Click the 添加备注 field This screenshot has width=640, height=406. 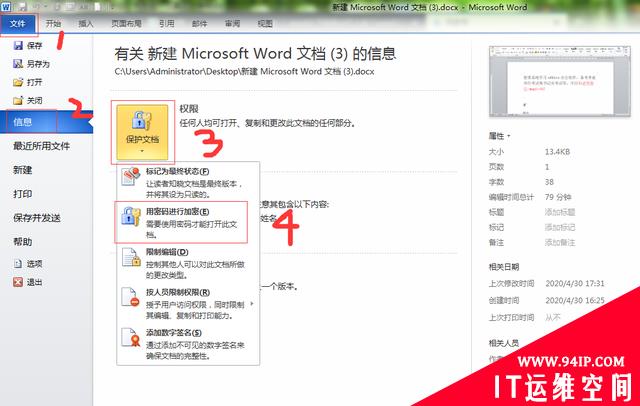(560, 242)
